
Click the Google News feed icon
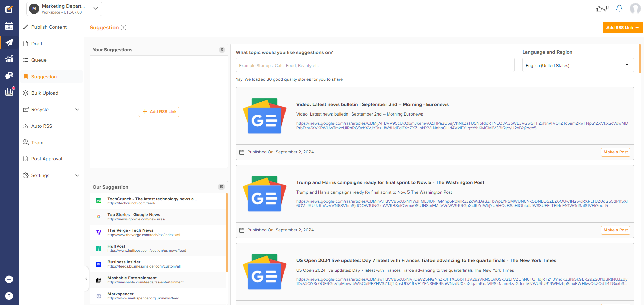[99, 217]
